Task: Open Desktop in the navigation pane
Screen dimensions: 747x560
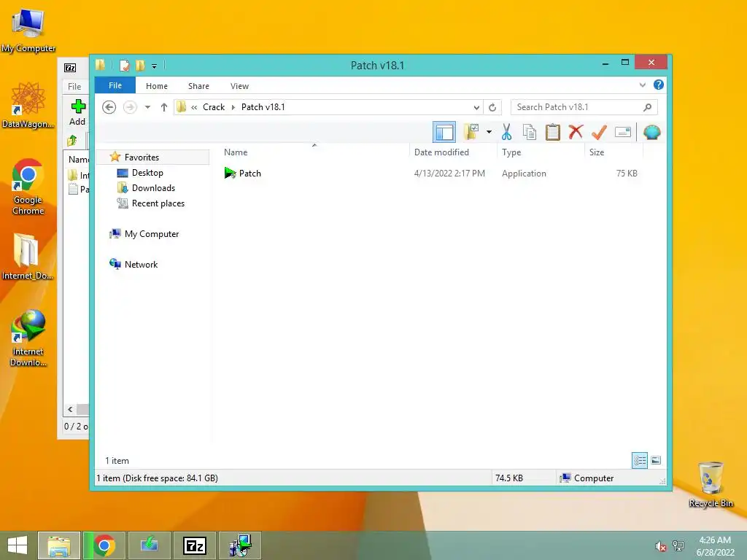Action: pos(147,172)
